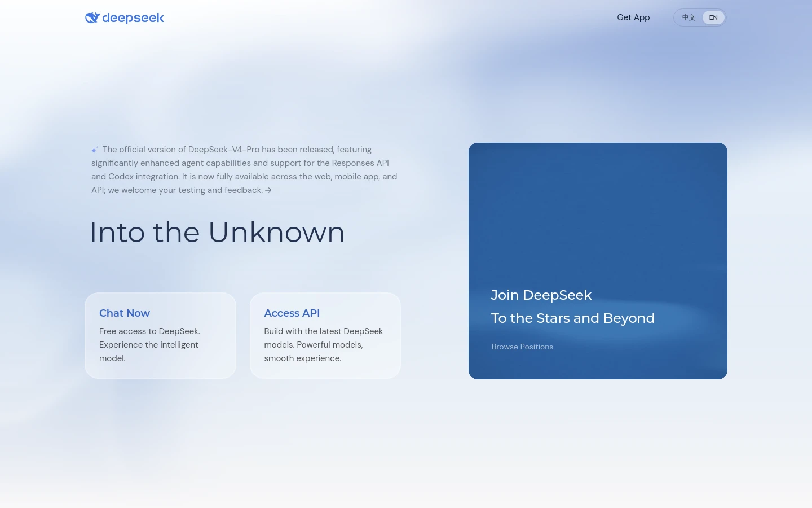
Task: Follow the Browse Positions link
Action: 522,347
